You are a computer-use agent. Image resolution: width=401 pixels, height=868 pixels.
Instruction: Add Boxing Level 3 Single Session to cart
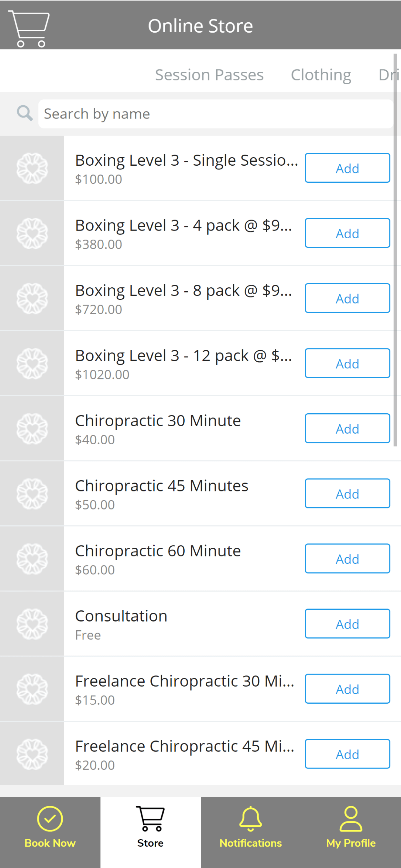[x=347, y=168]
